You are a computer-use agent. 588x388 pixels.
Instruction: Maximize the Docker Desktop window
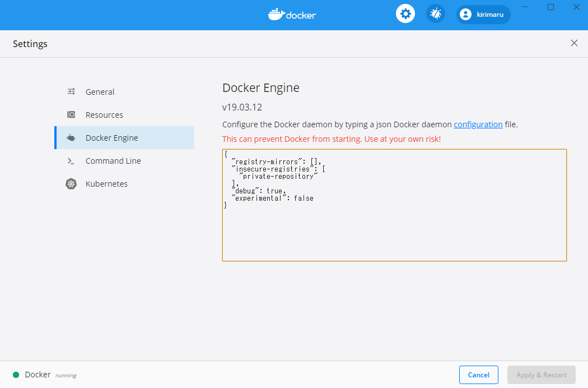(x=550, y=7)
